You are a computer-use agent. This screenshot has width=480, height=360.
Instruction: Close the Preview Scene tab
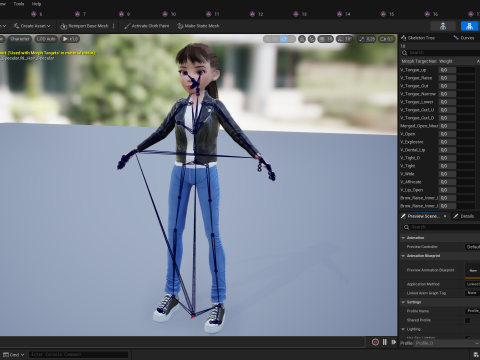[x=445, y=216]
